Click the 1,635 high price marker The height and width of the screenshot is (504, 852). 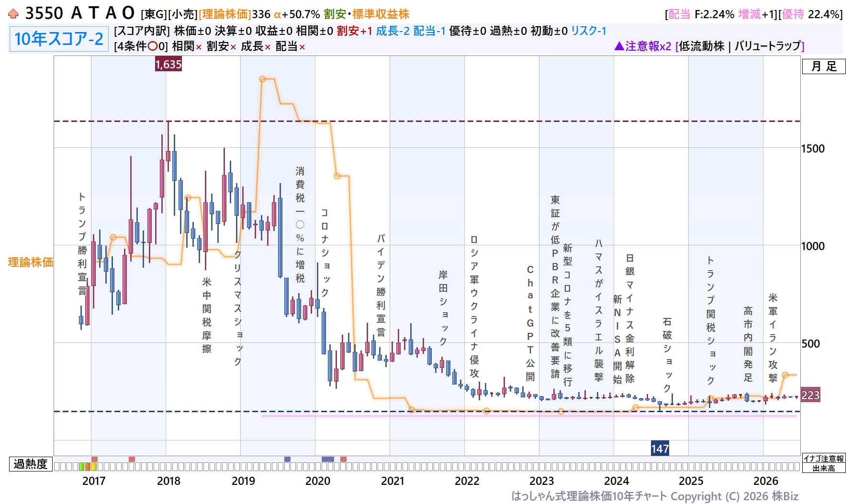pyautogui.click(x=168, y=64)
